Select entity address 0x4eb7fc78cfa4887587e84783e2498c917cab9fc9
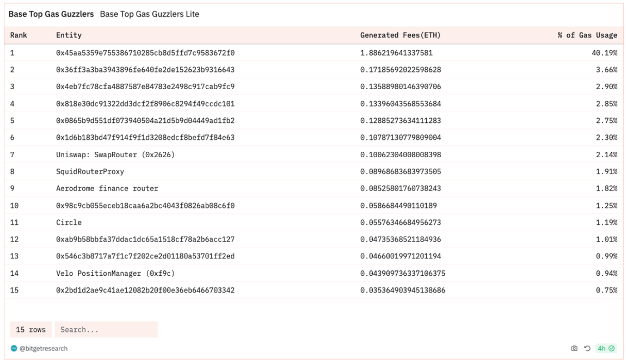Screen dimensions: 627x364 click(x=145, y=87)
